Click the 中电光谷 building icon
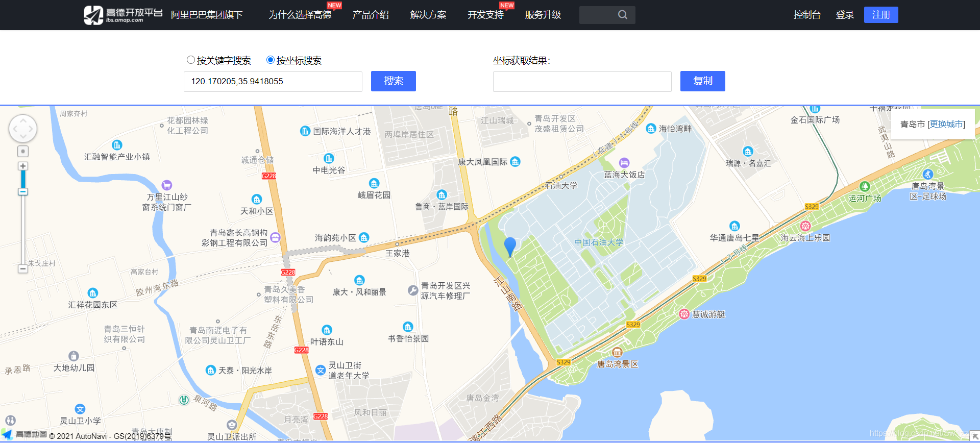 tap(329, 158)
